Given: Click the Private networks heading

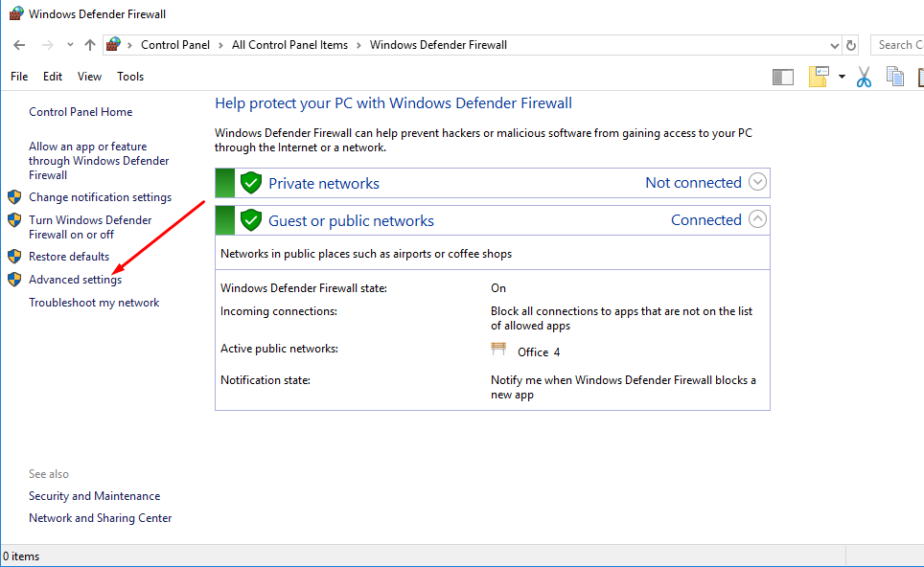Looking at the screenshot, I should 324,184.
